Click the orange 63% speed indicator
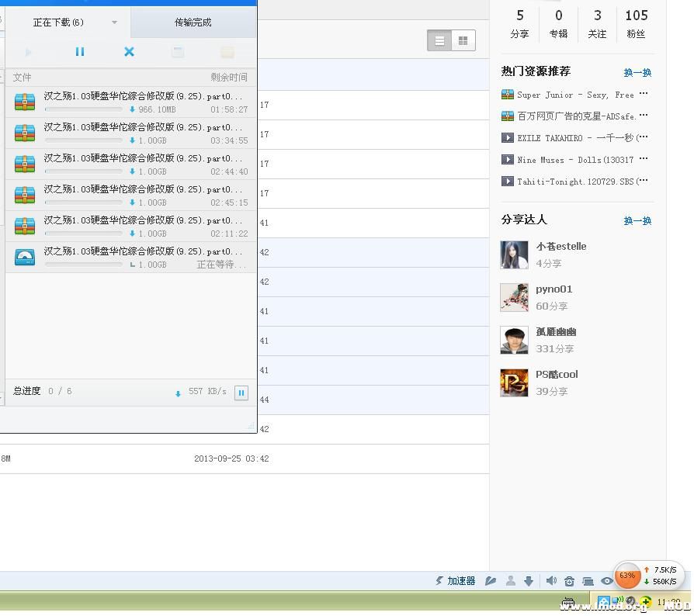 [x=626, y=576]
